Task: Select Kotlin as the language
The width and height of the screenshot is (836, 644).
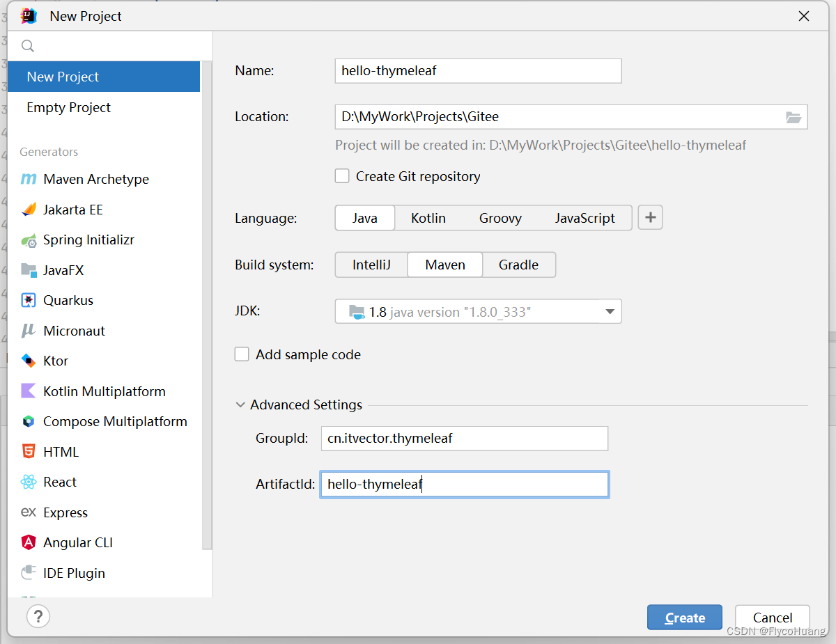Action: (x=428, y=218)
